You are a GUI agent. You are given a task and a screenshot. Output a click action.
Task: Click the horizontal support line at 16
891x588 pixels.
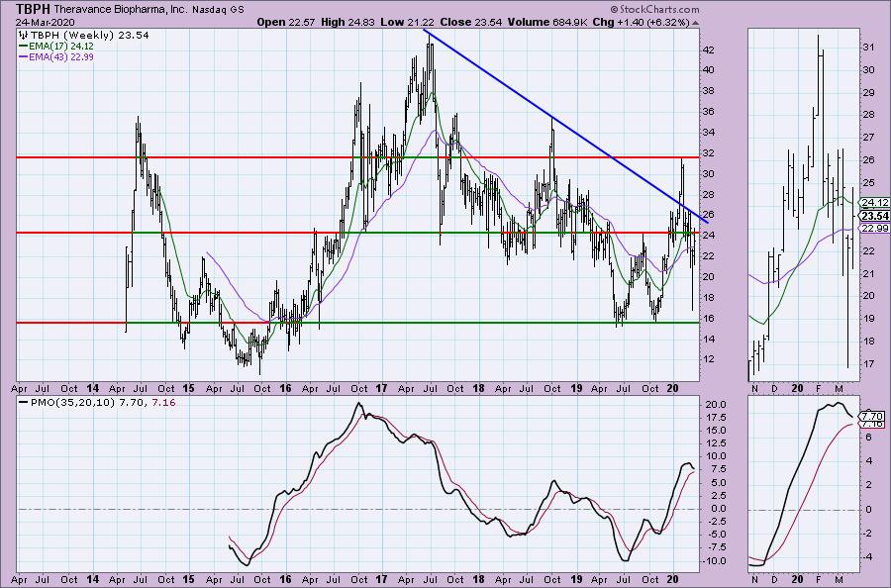point(358,323)
